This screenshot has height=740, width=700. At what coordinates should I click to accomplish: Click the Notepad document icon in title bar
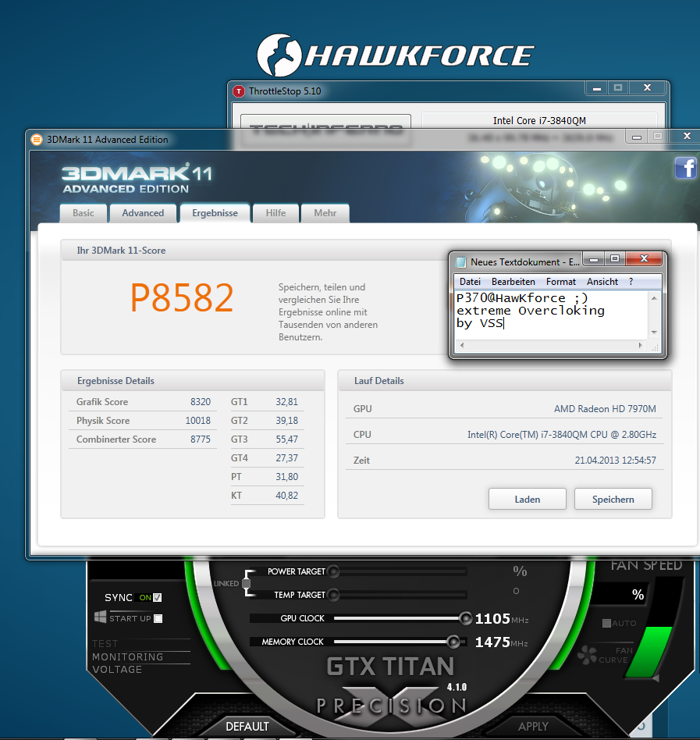(461, 262)
